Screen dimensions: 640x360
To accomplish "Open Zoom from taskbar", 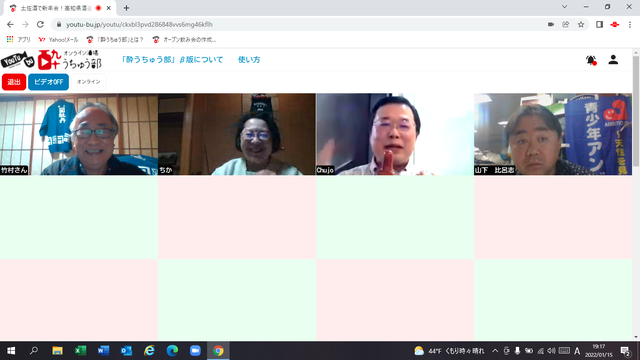I will click(195, 351).
